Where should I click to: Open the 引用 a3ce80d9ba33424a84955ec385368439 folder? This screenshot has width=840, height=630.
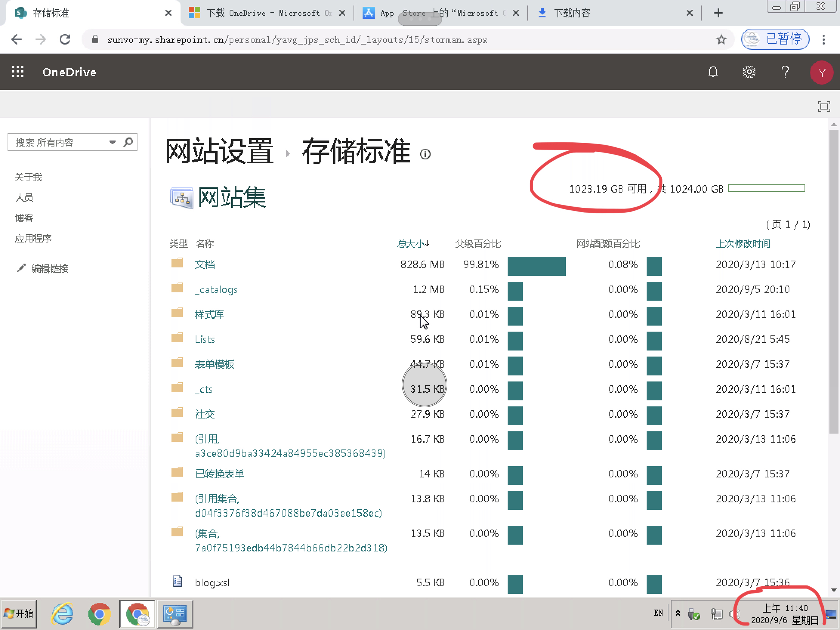pyautogui.click(x=290, y=446)
